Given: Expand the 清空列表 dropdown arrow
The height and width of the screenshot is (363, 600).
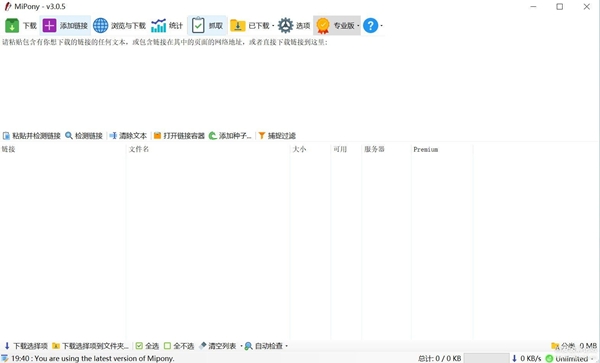Looking at the screenshot, I should 241,346.
